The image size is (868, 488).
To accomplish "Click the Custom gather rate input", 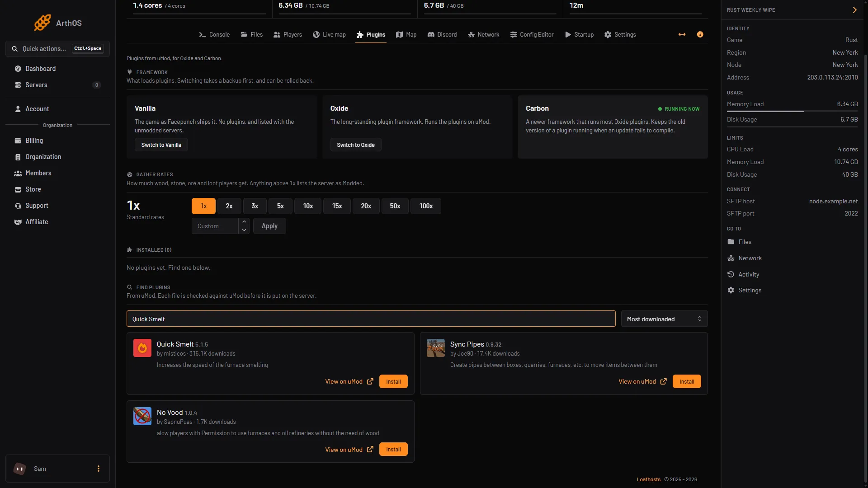I will 215,226.
